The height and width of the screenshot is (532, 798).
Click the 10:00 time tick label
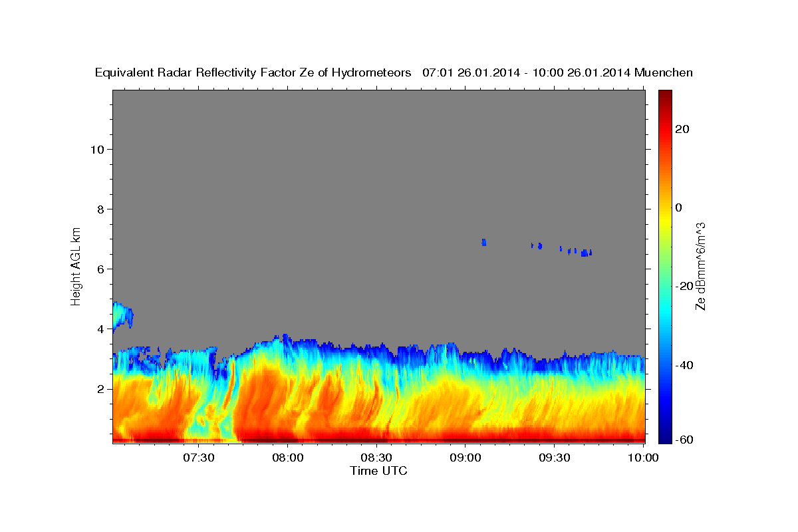pos(644,458)
